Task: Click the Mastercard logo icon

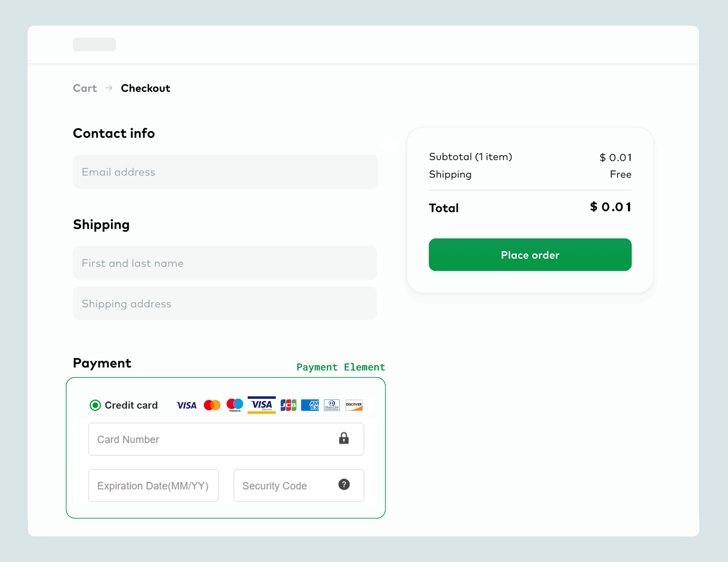Action: point(212,405)
